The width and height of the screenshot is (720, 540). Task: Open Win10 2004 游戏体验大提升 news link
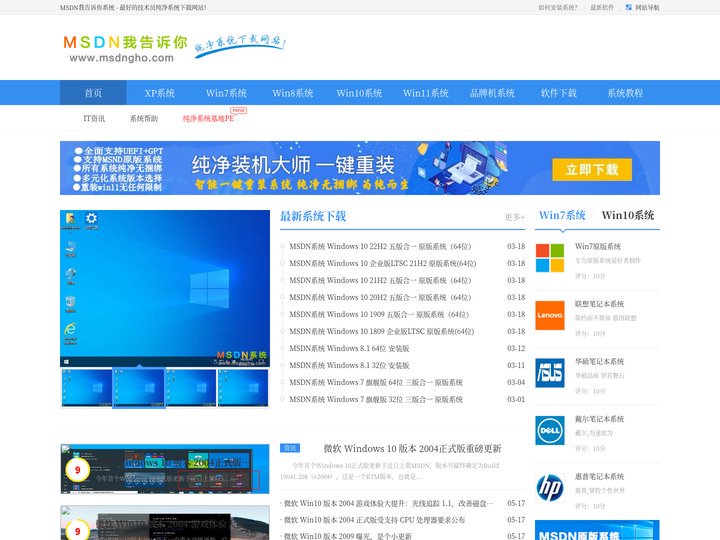(x=388, y=504)
